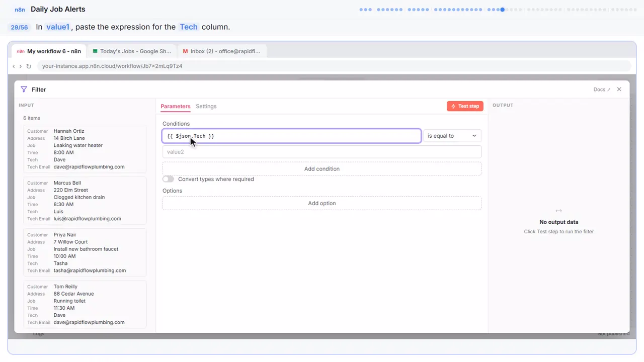This screenshot has height=362, width=644.
Task: Click 'Tom Reilly' customer value
Action: coord(66,287)
